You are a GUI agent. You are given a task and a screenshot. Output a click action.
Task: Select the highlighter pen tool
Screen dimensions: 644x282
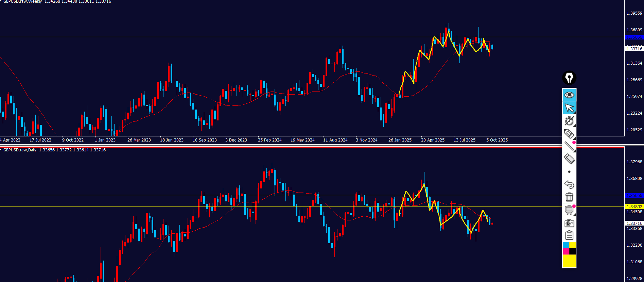point(569,134)
